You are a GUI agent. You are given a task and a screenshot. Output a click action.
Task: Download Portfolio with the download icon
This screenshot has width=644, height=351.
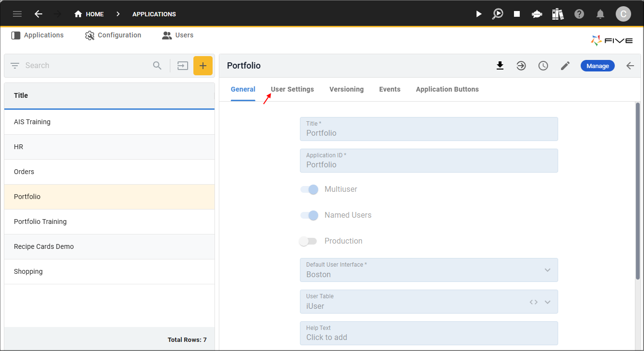500,66
